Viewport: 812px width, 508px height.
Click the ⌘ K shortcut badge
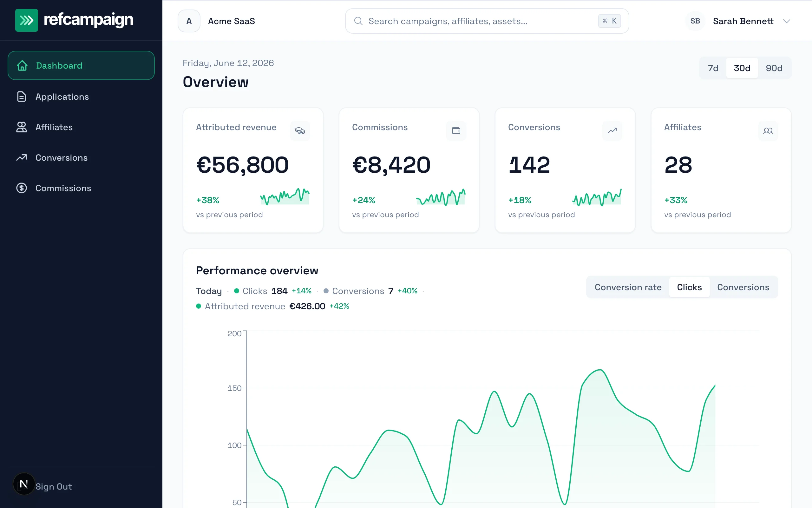pos(609,21)
